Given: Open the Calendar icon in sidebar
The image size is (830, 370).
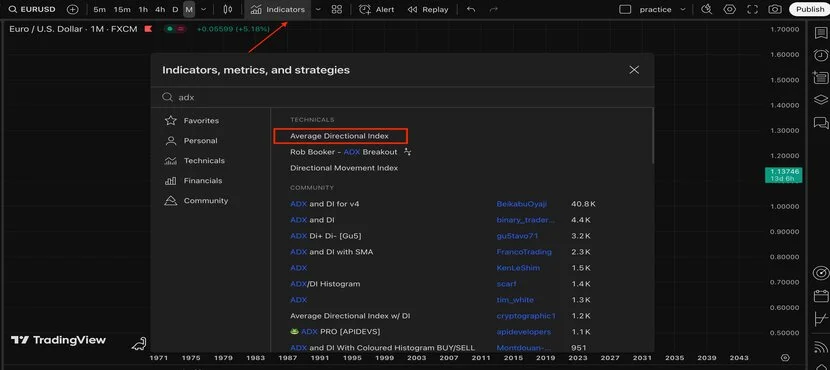Looking at the screenshot, I should click(820, 296).
